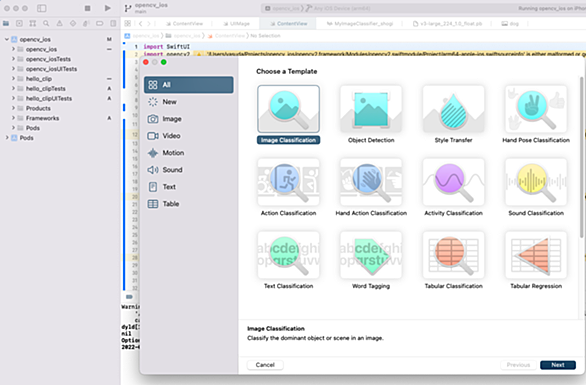Click the Cancel button in template dialog
586x385 pixels.
pyautogui.click(x=265, y=365)
